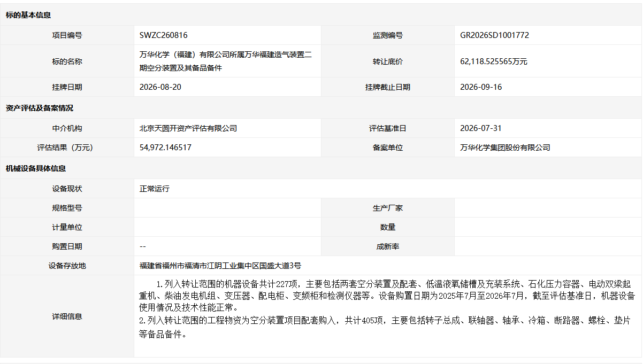
Task: Click the 生产厂家 label
Action: (388, 208)
